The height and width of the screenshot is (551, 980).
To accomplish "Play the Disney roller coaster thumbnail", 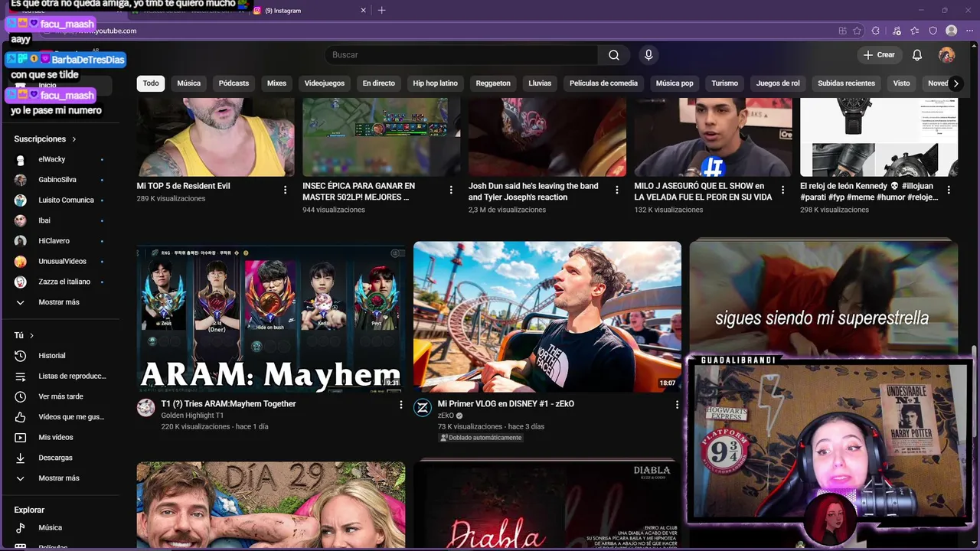I will pos(547,317).
